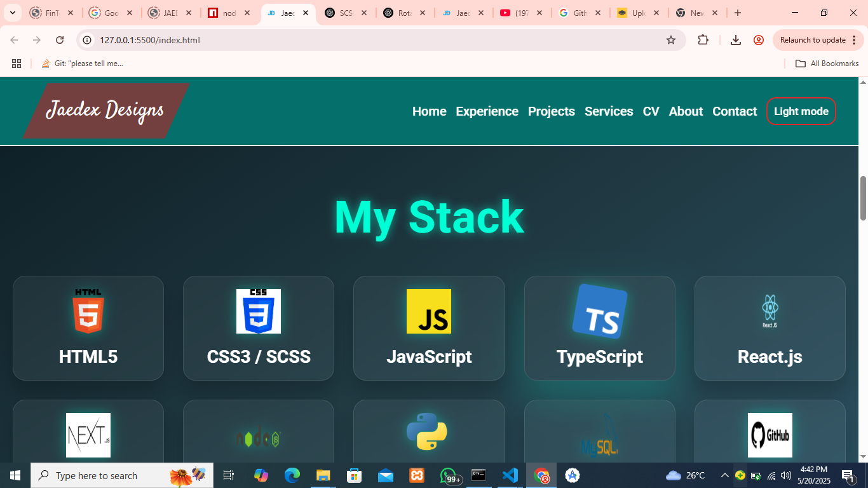868x488 pixels.
Task: Bookmark this page with the star icon
Action: (x=671, y=40)
